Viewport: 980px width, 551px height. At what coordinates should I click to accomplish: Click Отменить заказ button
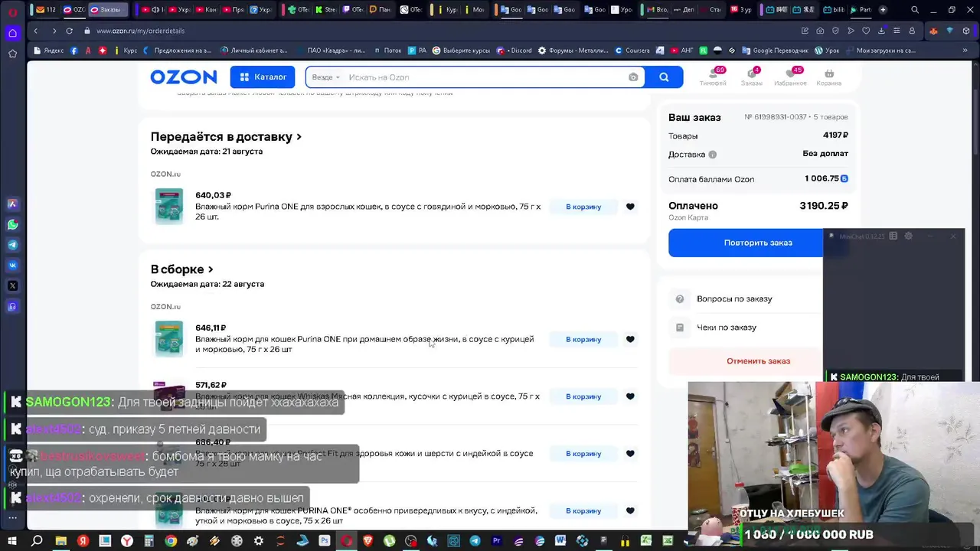[x=758, y=361]
